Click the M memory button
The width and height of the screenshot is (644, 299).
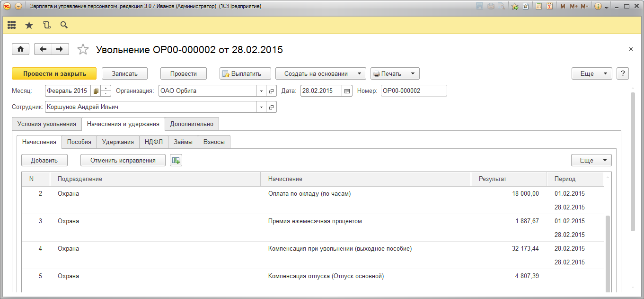pyautogui.click(x=563, y=7)
